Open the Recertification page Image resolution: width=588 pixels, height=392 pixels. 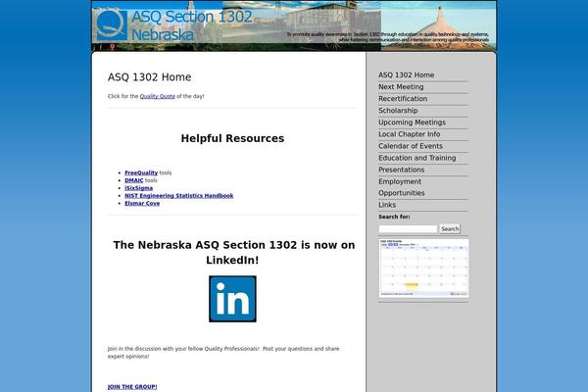click(403, 99)
